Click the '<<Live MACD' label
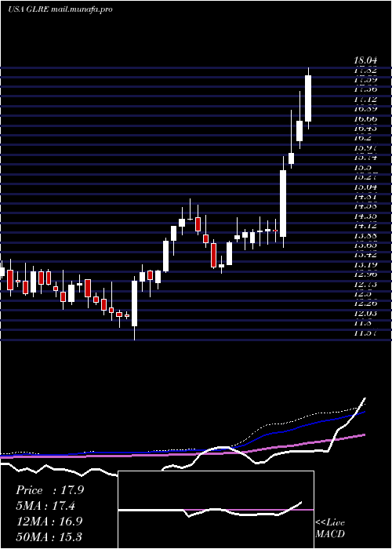The width and height of the screenshot is (392, 549). tap(330, 529)
